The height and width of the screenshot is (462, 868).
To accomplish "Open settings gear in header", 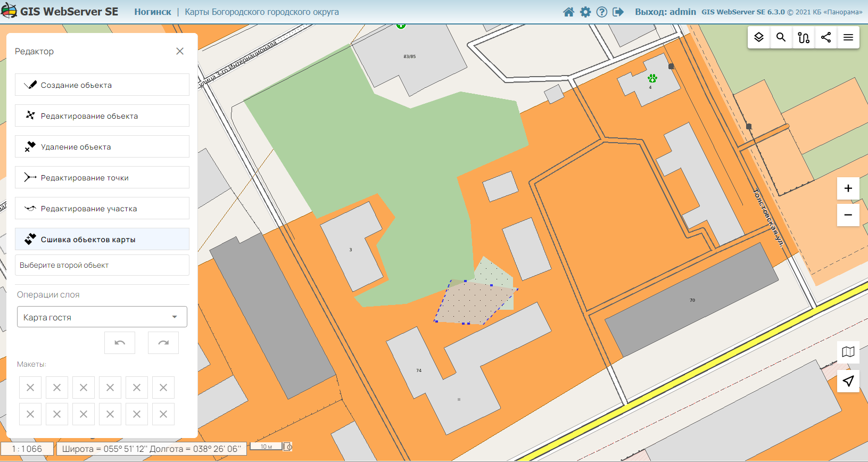I will click(x=585, y=12).
